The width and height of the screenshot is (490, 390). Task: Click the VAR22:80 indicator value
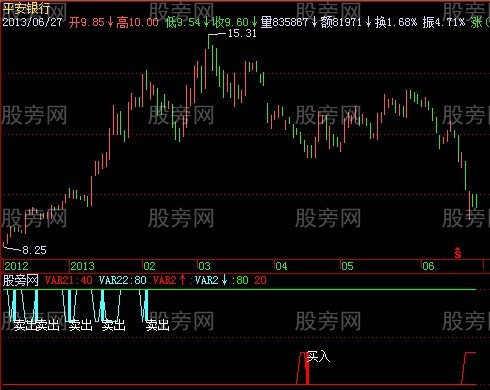tap(123, 280)
